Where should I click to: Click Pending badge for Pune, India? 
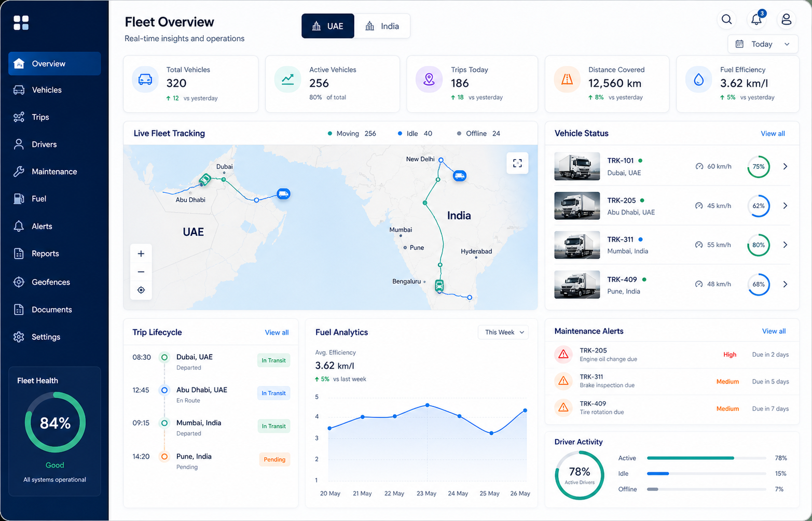(274, 459)
